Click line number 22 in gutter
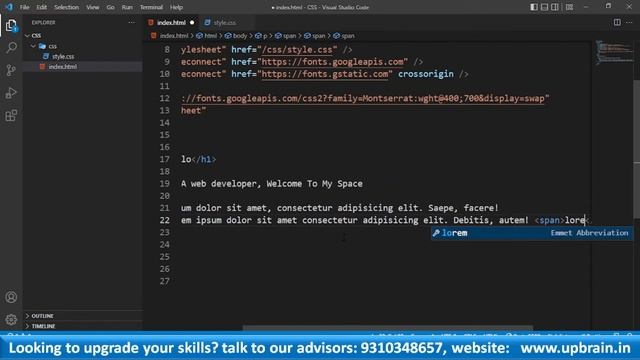The image size is (640, 360). (x=164, y=220)
